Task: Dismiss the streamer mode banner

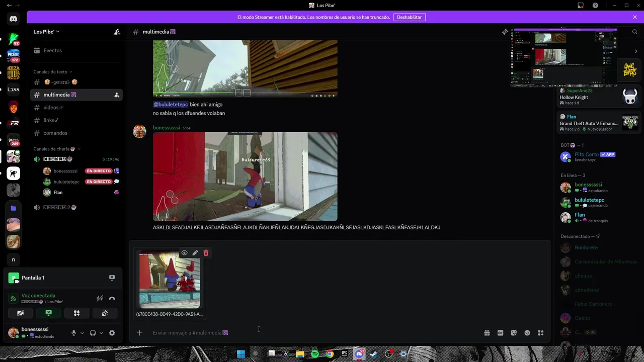Action: [x=635, y=17]
